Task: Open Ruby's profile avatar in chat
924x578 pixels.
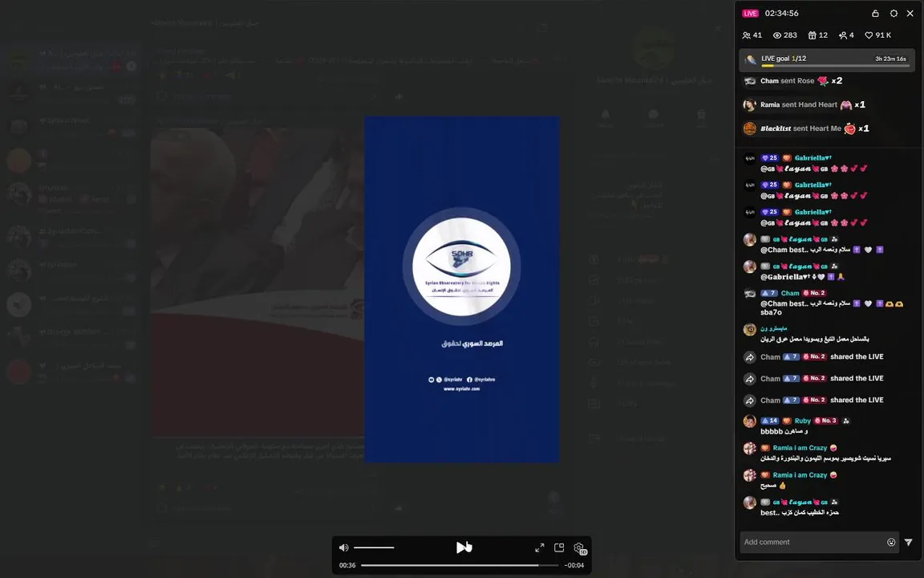Action: pos(750,421)
